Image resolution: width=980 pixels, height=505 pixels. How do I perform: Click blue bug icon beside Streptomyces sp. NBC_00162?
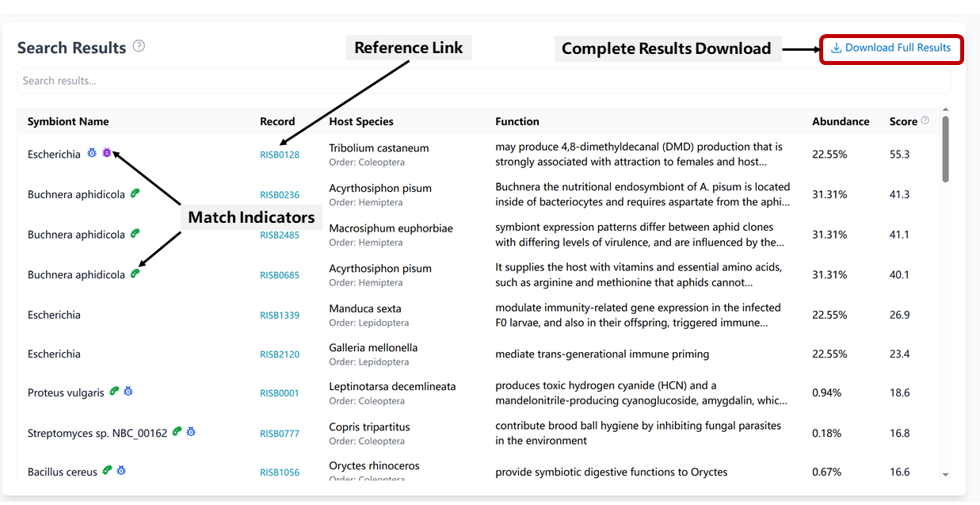click(191, 431)
